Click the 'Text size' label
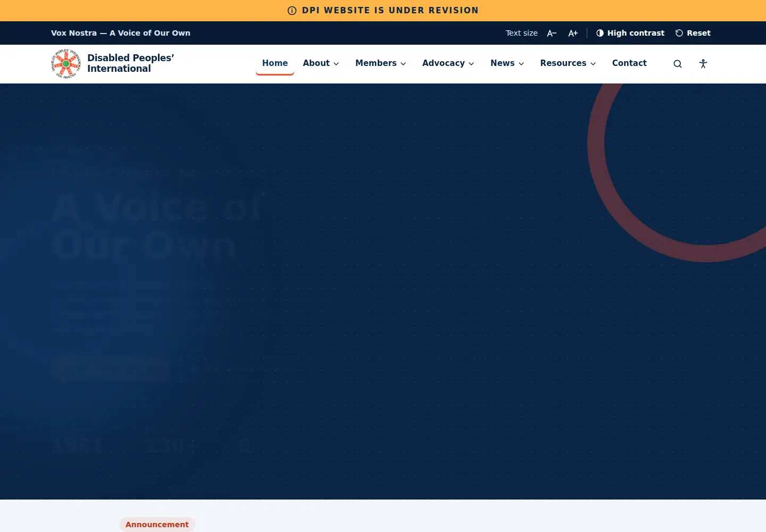 point(521,33)
